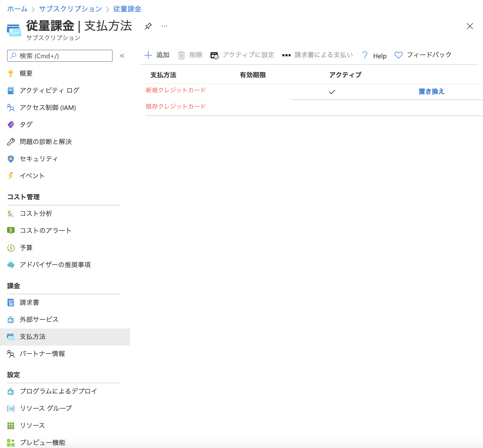The image size is (483, 448).
Task: Open the 予算 budgets page
Action: (26, 248)
